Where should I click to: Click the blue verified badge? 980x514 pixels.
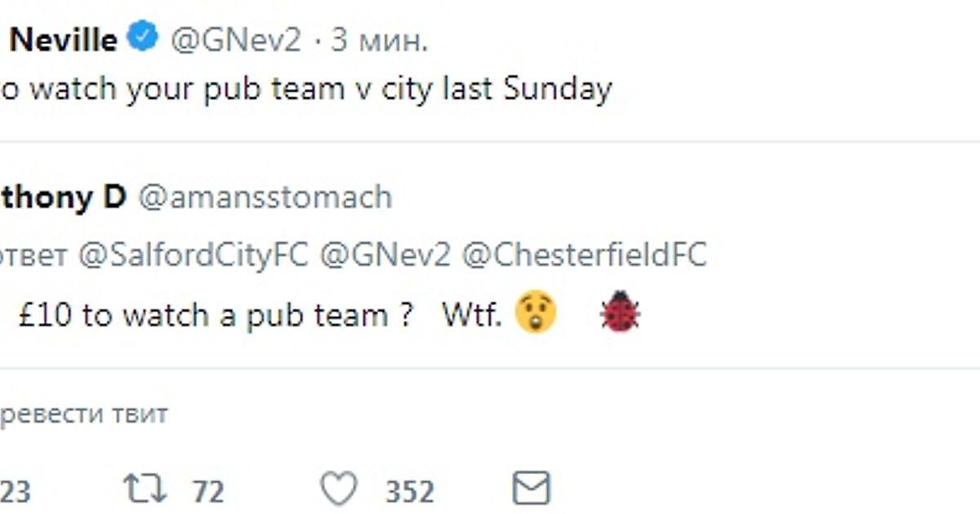[145, 38]
